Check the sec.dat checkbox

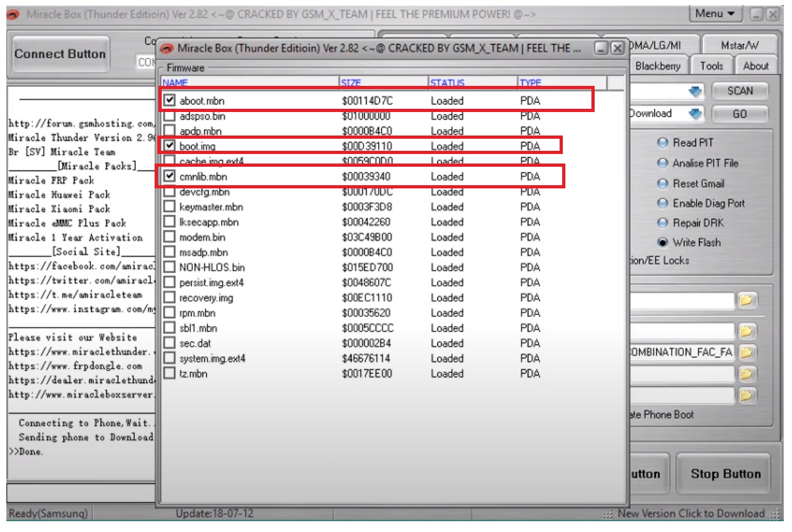169,343
